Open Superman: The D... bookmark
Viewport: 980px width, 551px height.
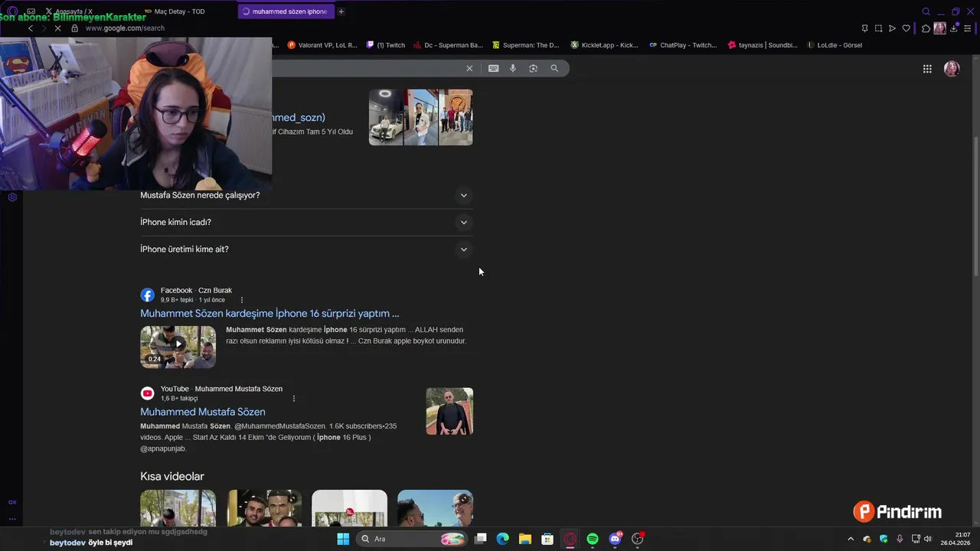point(525,45)
